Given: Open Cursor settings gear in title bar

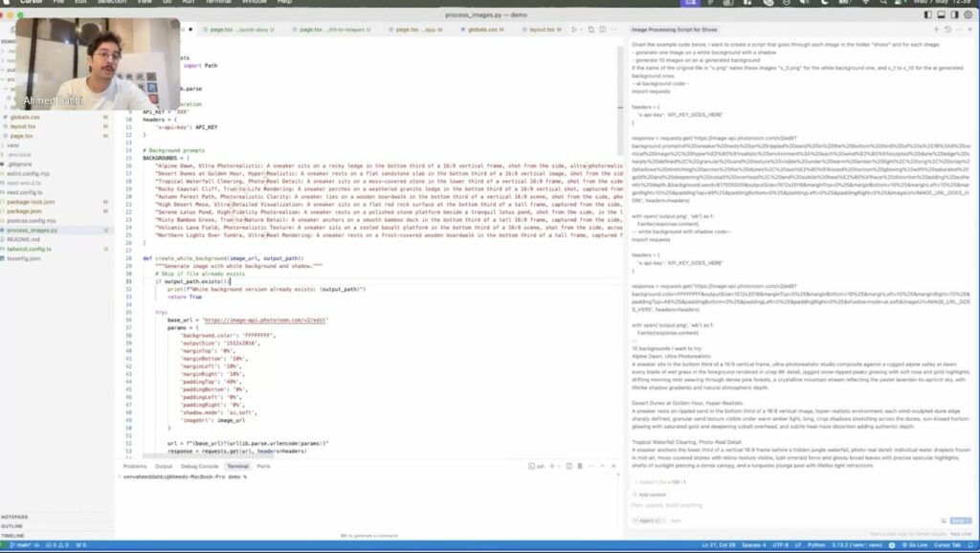Looking at the screenshot, I should (969, 14).
